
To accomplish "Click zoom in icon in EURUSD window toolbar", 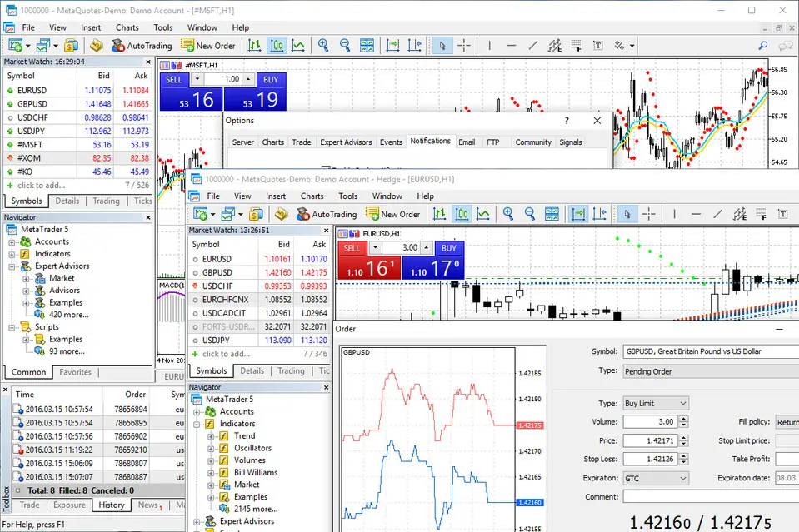I will point(508,214).
